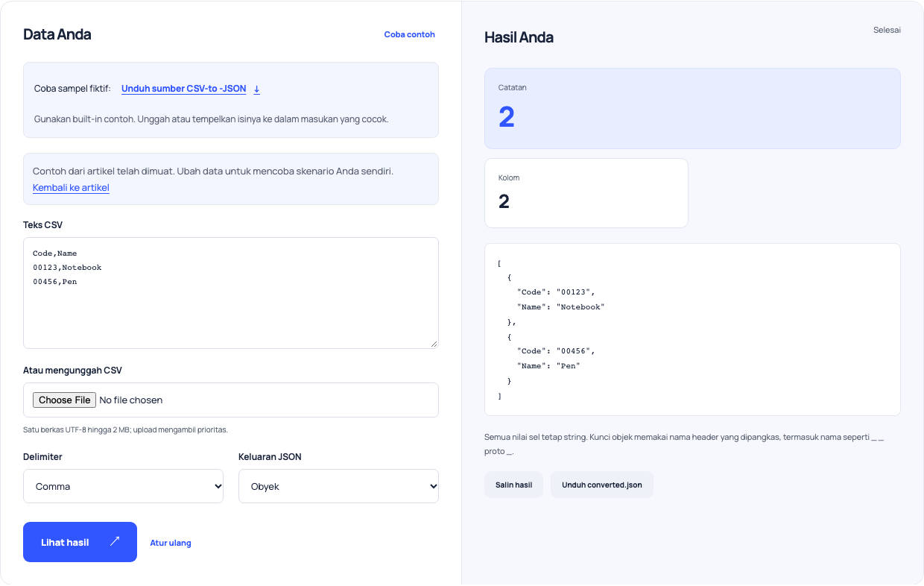Click the download arrow icon beside CSV-to-JSON link

[256, 89]
